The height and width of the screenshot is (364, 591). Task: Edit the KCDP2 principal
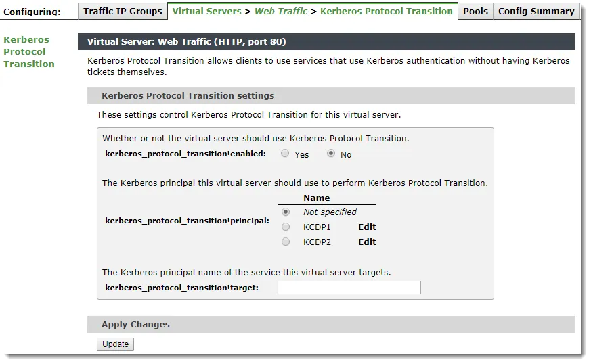(x=367, y=242)
